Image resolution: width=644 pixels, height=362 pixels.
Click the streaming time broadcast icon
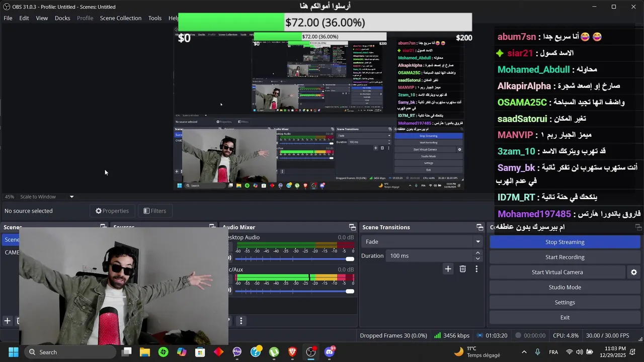(x=480, y=335)
